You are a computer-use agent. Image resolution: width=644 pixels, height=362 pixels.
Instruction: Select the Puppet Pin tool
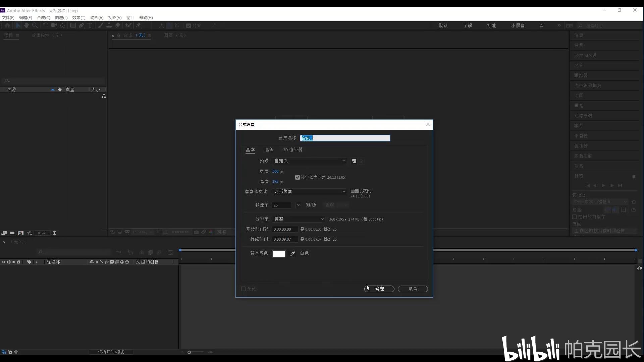(x=138, y=25)
